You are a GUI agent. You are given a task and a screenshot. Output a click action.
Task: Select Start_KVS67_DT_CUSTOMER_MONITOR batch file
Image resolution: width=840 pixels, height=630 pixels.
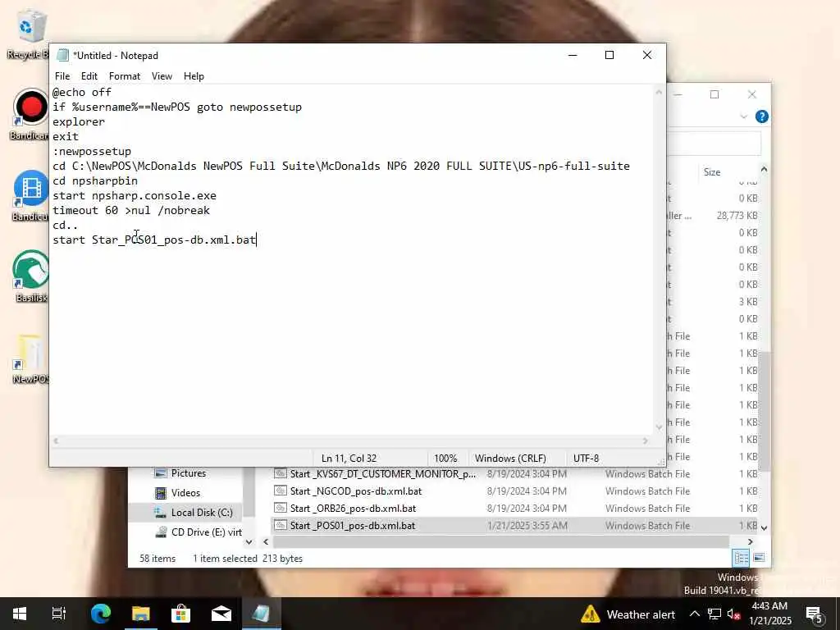coord(382,473)
